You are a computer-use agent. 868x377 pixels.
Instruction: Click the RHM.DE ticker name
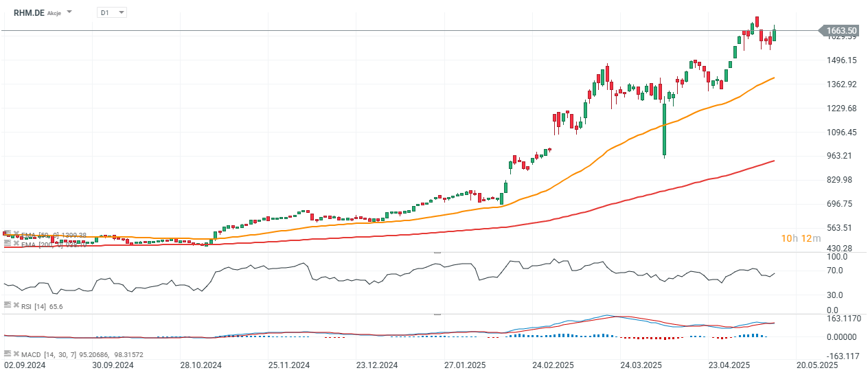[x=27, y=12]
